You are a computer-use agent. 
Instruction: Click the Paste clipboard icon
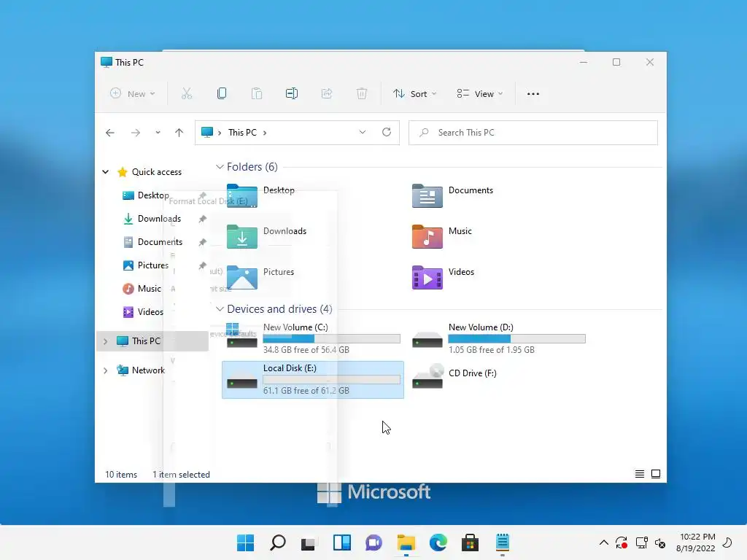[x=257, y=93]
